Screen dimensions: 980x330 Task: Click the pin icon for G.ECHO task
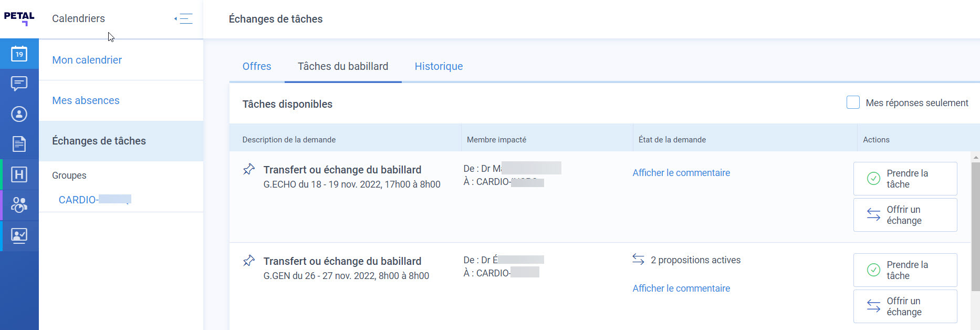click(x=249, y=170)
